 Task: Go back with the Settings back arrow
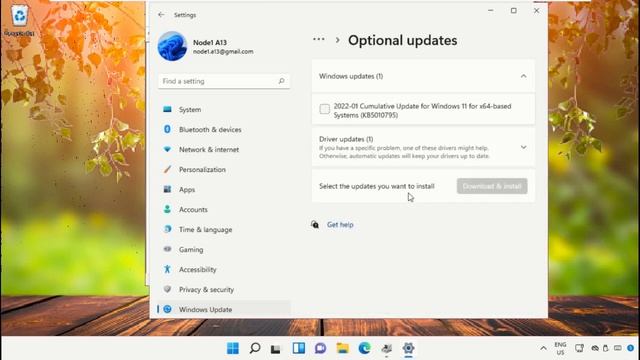(161, 15)
